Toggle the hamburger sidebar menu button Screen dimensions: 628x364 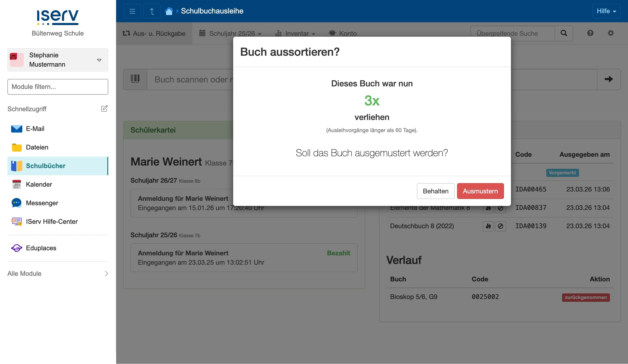132,11
